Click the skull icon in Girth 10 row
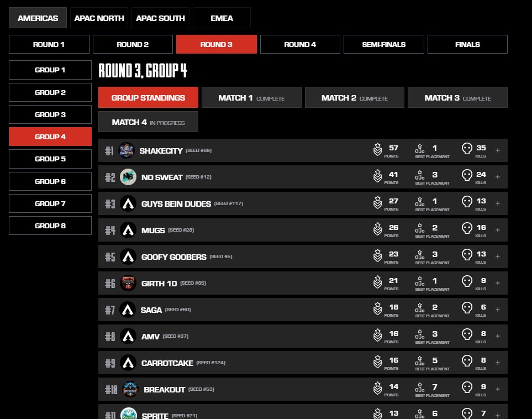Screen dimensions: 532x419 coord(467,281)
